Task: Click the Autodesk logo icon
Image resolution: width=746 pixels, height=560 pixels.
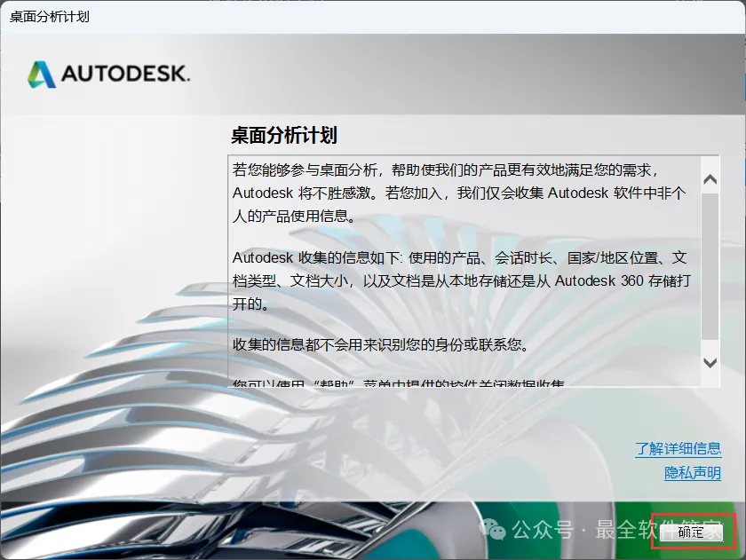Action: pyautogui.click(x=42, y=75)
